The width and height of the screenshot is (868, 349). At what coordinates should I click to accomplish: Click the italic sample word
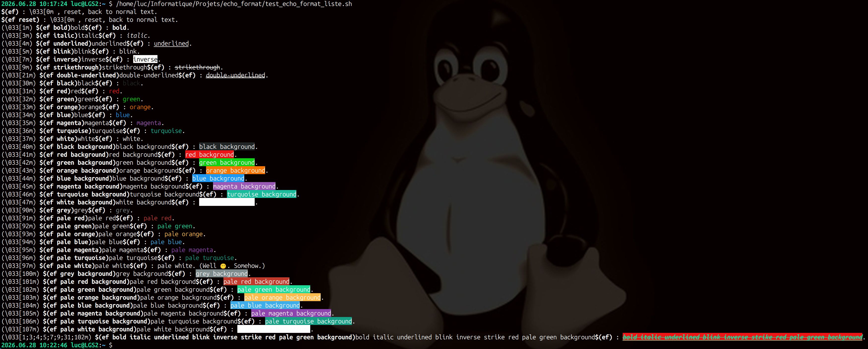click(x=137, y=35)
